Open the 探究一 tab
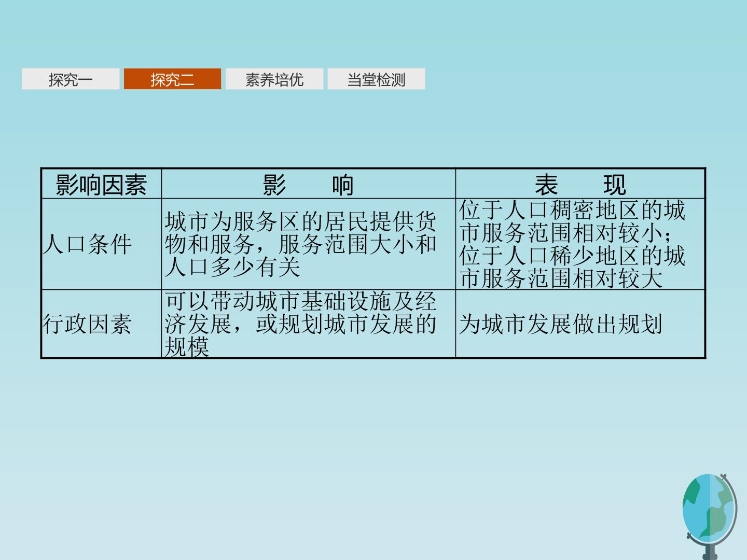747x560 pixels. point(71,79)
